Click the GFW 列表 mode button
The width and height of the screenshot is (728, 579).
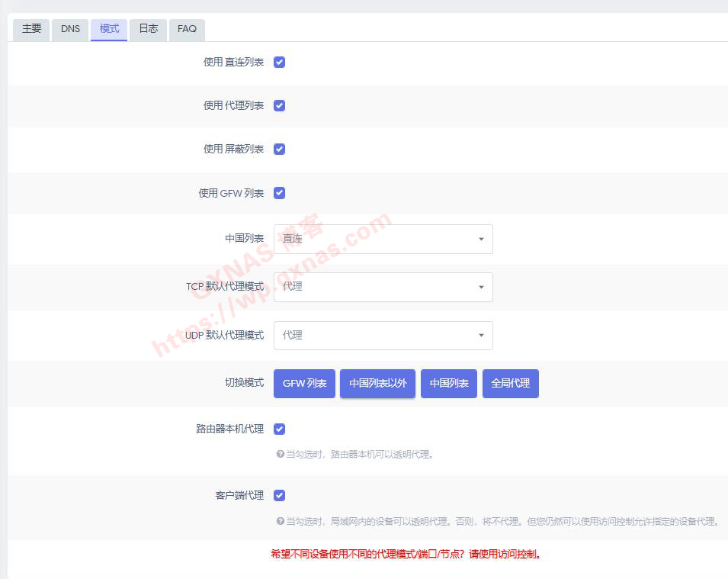pyautogui.click(x=304, y=383)
